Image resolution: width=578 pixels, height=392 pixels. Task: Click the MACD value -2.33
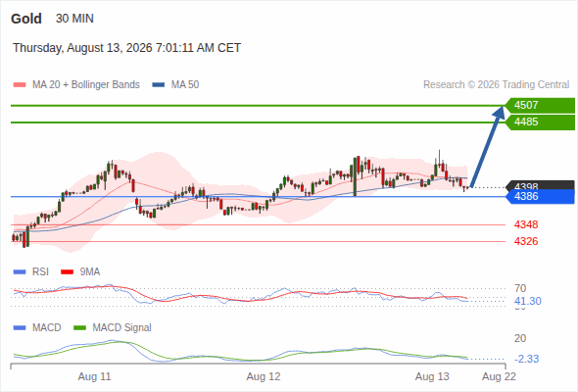[527, 359]
